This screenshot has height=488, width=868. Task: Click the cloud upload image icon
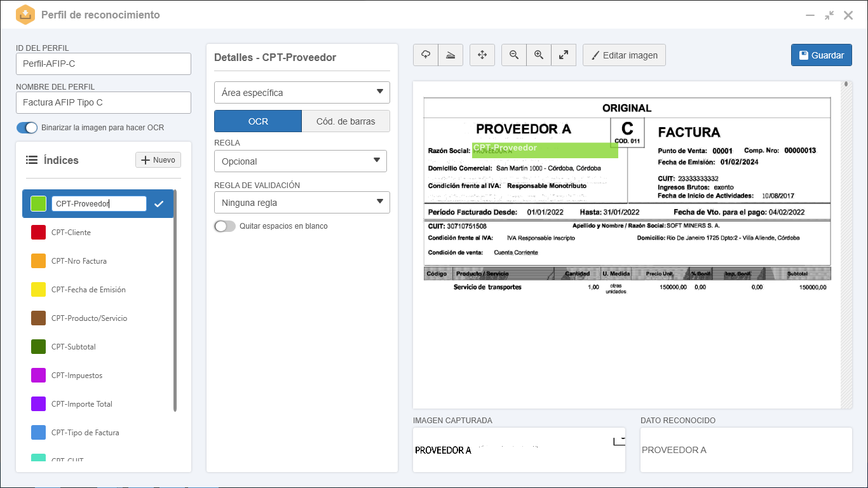coord(426,55)
